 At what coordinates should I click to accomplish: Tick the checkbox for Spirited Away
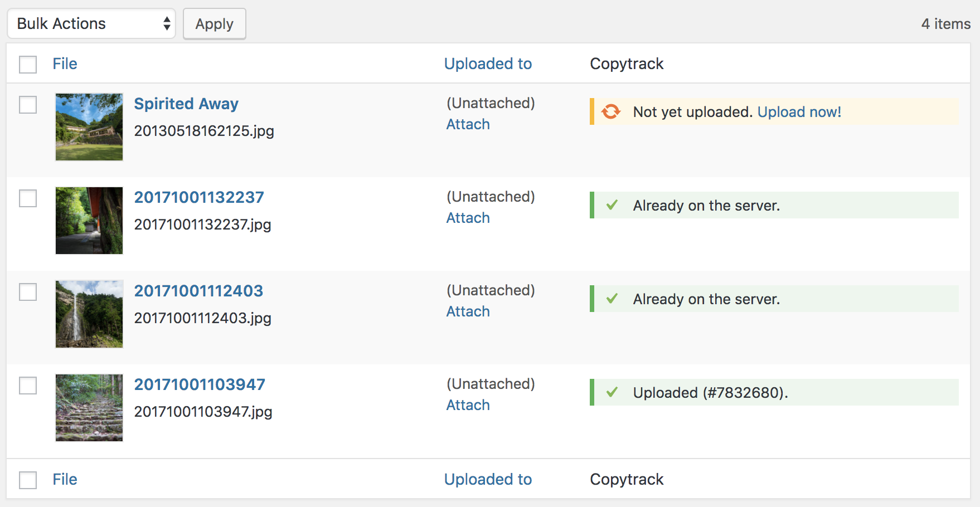point(28,105)
